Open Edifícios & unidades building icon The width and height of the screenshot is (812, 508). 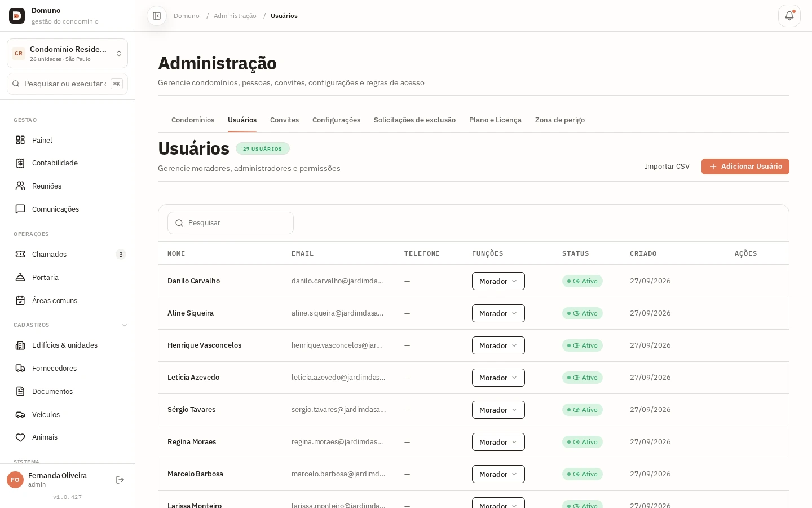20,345
